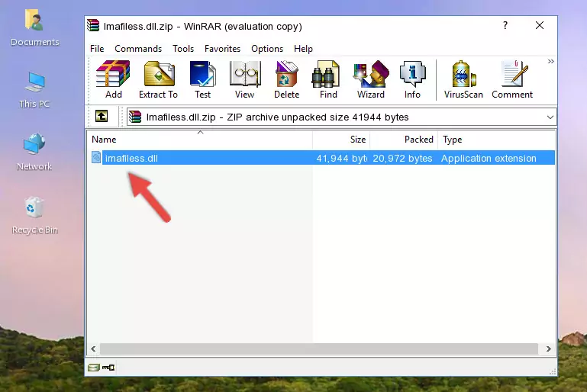587x392 pixels.
Task: Select the Recycle Bin desktop icon
Action: click(35, 216)
